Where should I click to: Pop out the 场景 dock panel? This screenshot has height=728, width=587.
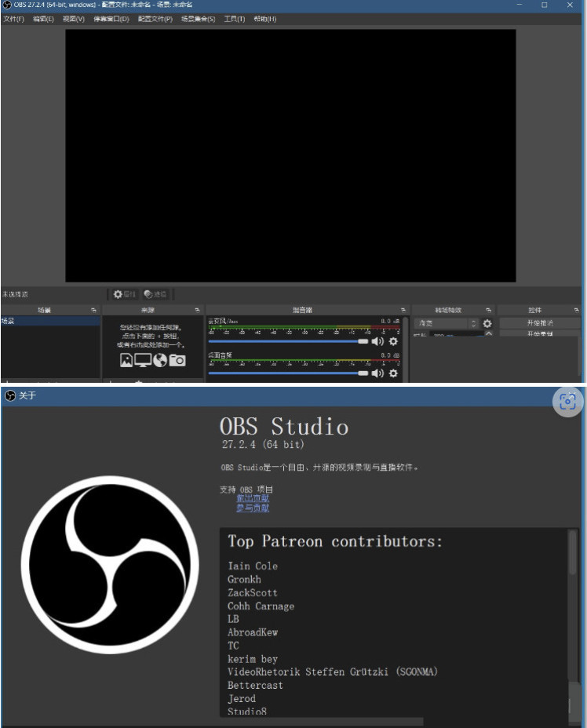coord(94,310)
